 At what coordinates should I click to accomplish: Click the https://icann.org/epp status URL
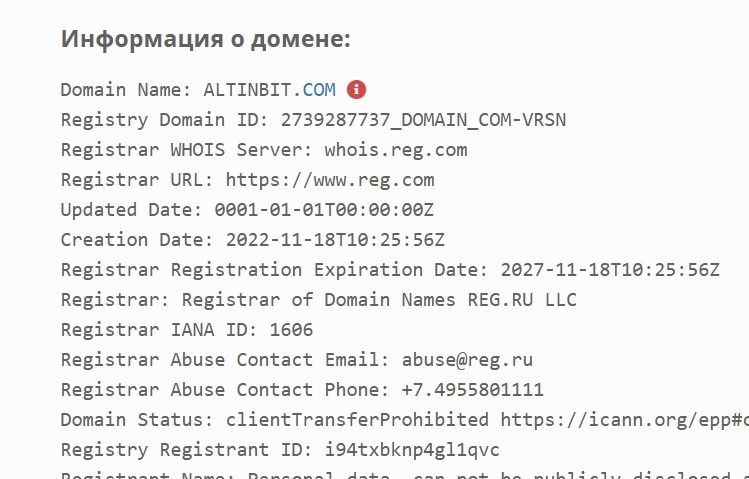coord(620,420)
